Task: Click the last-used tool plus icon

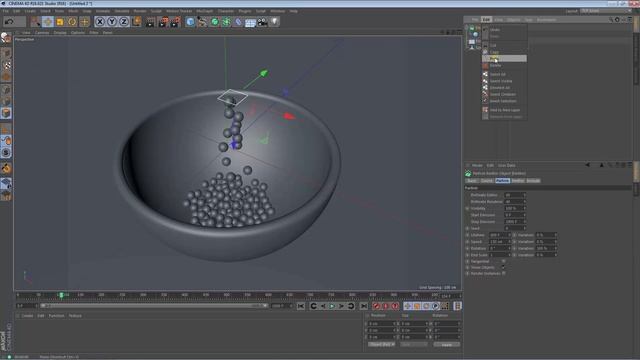Action: click(x=84, y=21)
